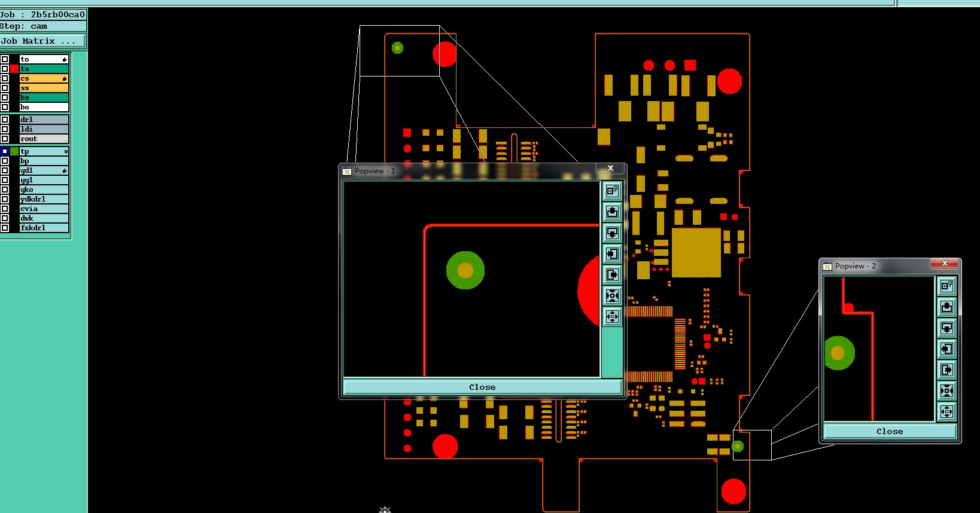Click the hand marker on layer to
The image size is (980, 513).
tap(65, 59)
